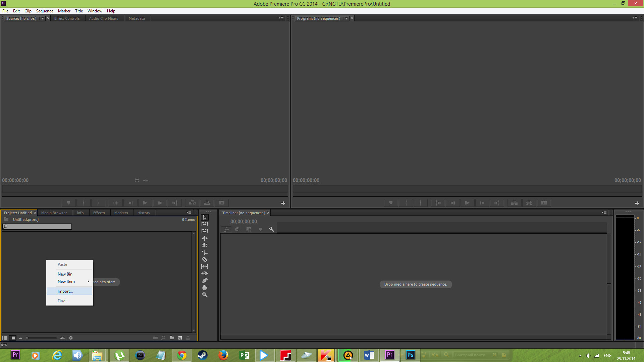Screen dimensions: 644x362
Task: Click the Overwrite button in Source monitor
Action: click(x=207, y=203)
